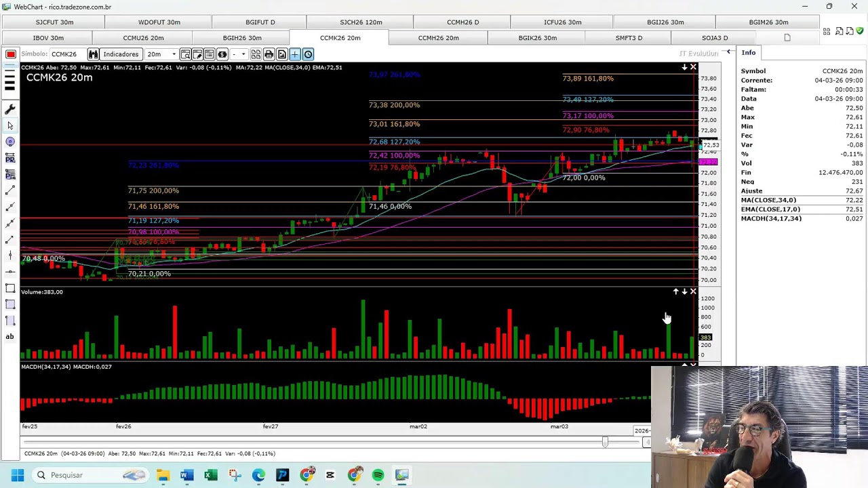868x488 pixels.
Task: Open the wrench settings tool
Action: pyautogui.click(x=10, y=109)
